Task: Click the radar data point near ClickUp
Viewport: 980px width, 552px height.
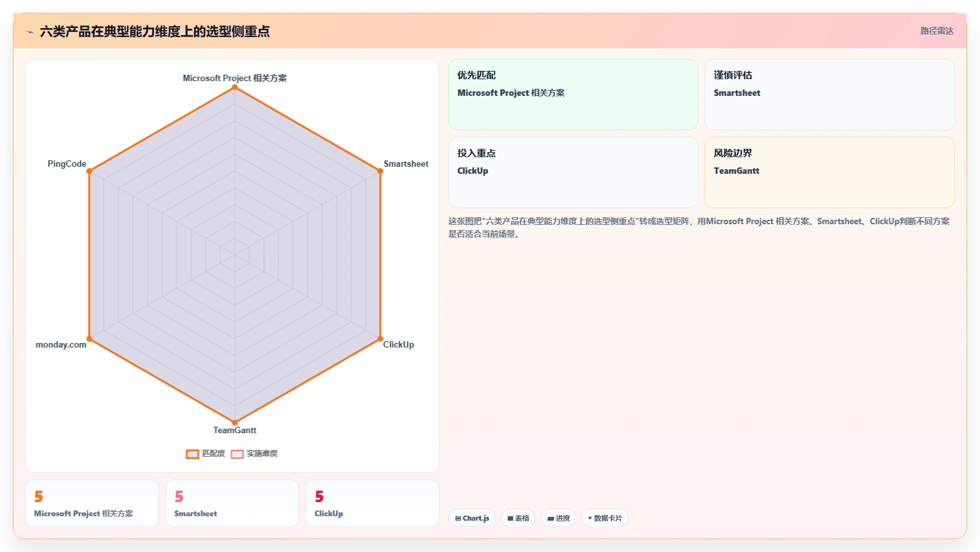Action: 380,339
